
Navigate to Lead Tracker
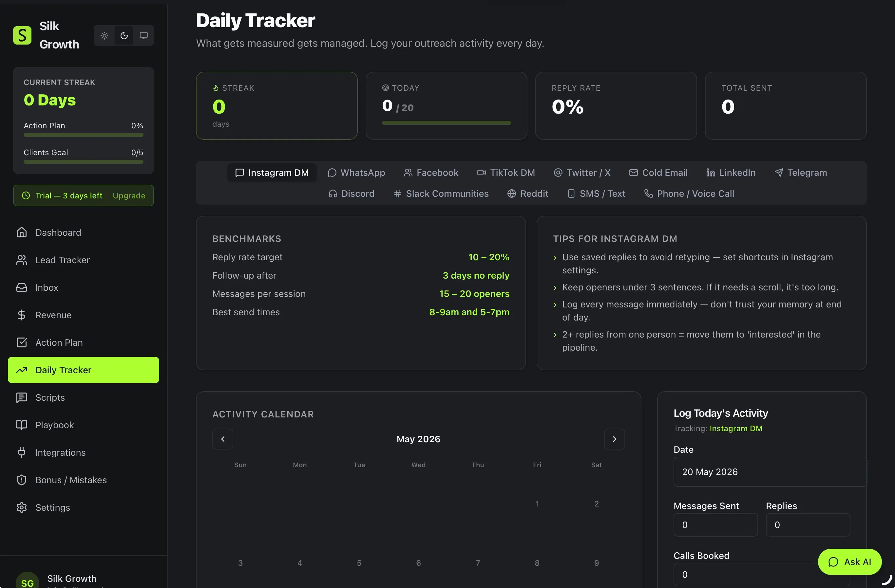(84, 260)
